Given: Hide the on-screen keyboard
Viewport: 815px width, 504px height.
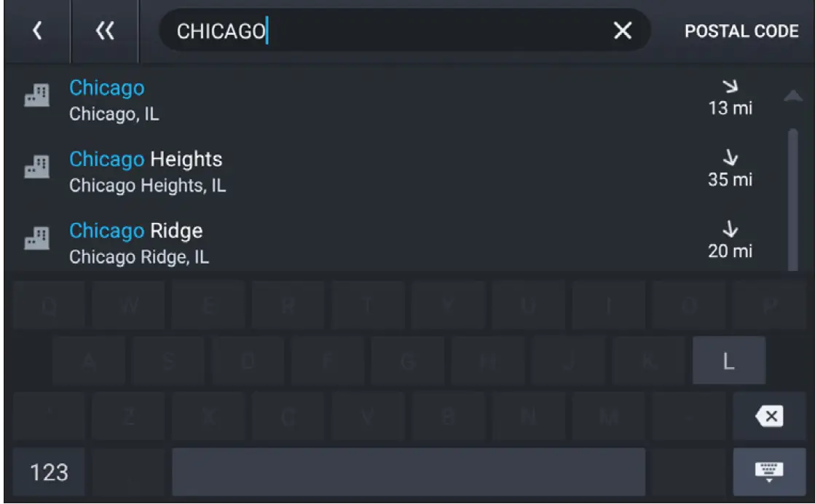Looking at the screenshot, I should click(769, 472).
